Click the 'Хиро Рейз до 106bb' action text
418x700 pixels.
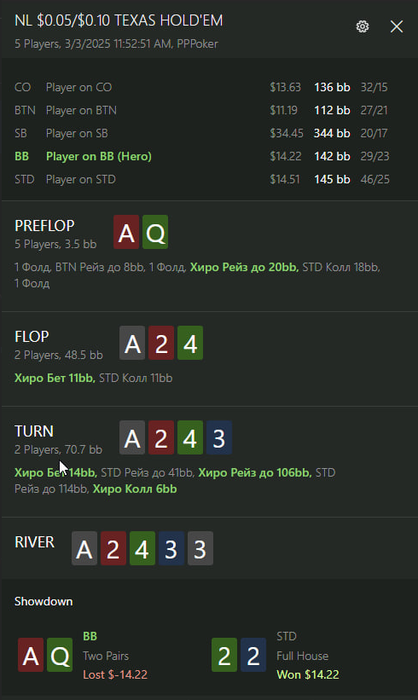point(255,472)
